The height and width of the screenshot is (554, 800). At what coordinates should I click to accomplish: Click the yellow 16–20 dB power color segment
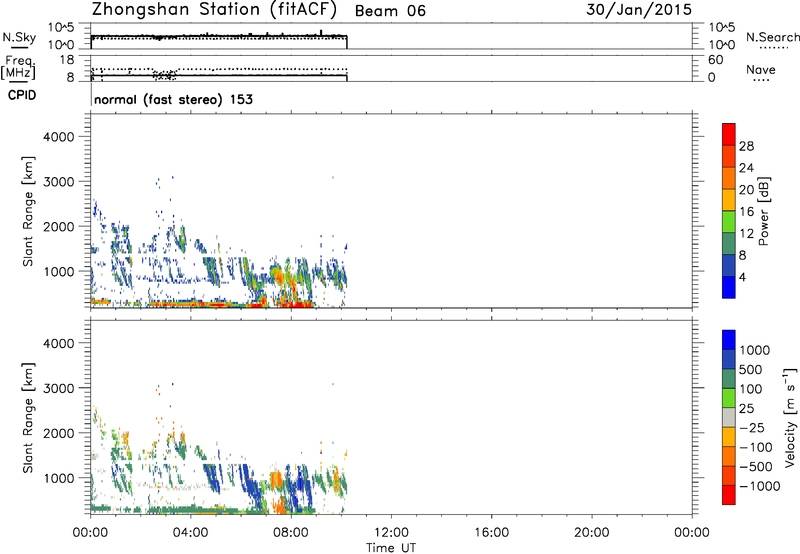729,199
